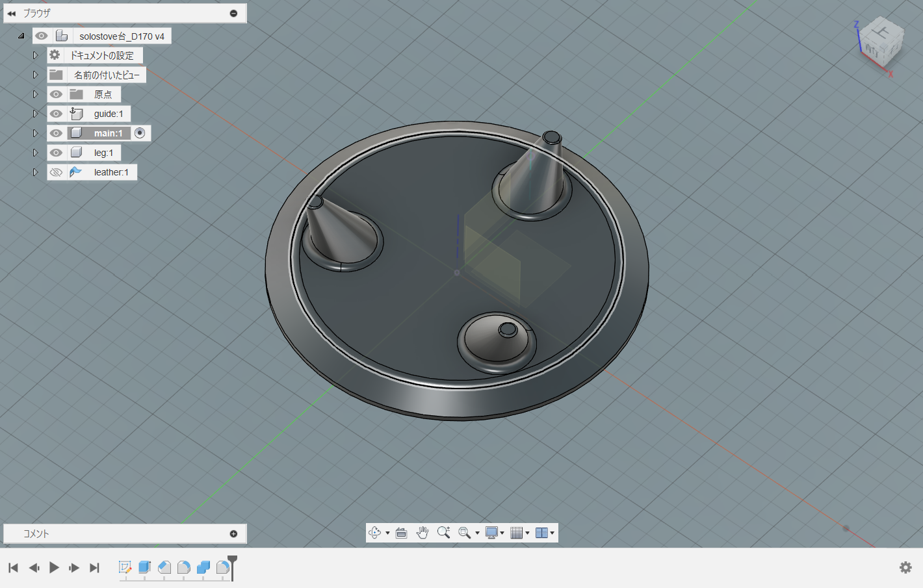This screenshot has height=588, width=923.
Task: Toggle visibility of leg:1 component
Action: (57, 153)
